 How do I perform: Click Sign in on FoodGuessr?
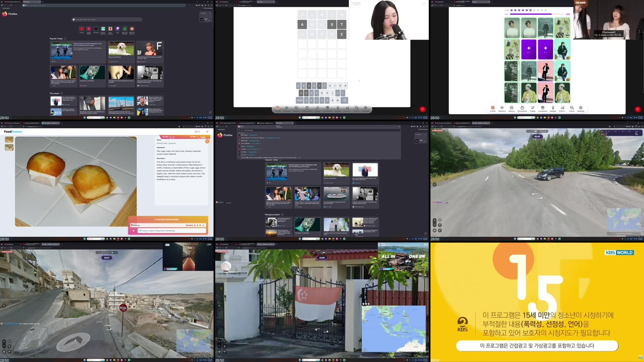coord(197,132)
